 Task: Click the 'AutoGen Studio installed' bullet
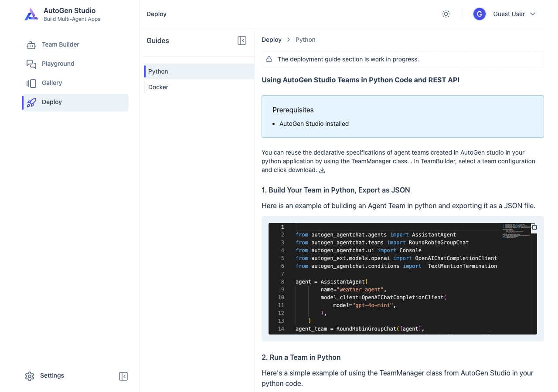pos(314,124)
